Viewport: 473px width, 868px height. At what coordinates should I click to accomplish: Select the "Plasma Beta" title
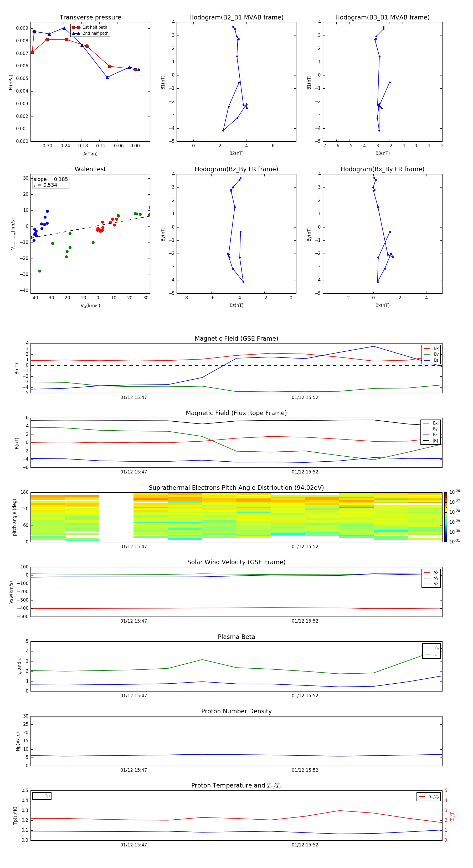tap(236, 637)
